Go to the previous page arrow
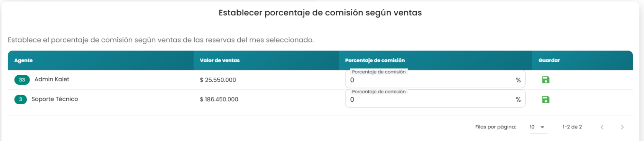644x141 pixels. click(602, 127)
